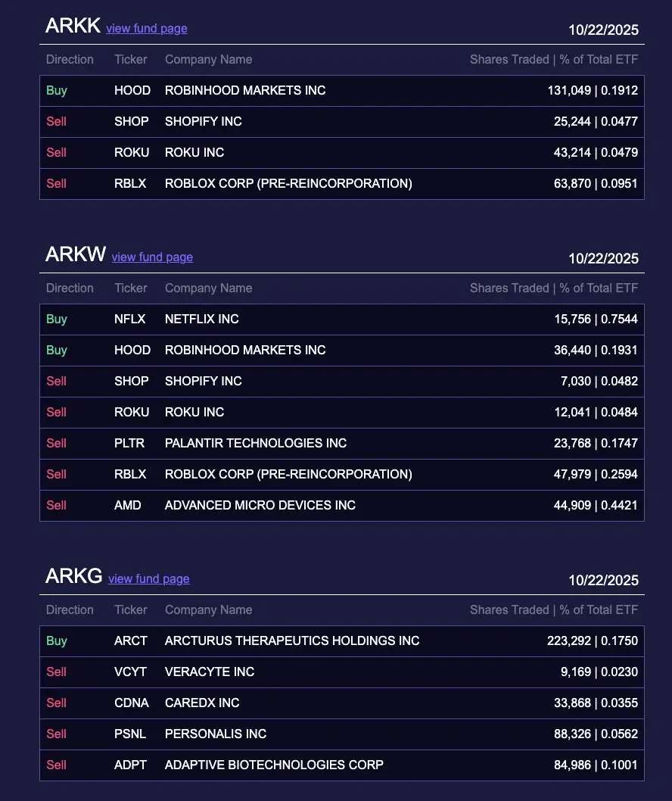Select the ROKU INC row in ARKK
This screenshot has width=672, height=801.
tap(341, 153)
